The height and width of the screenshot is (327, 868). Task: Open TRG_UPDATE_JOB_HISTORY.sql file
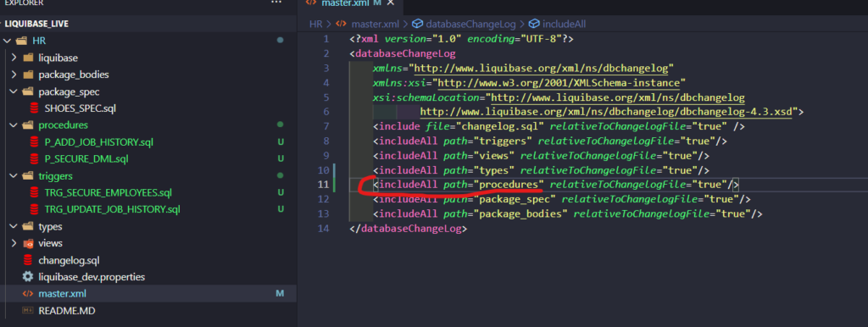tap(113, 210)
